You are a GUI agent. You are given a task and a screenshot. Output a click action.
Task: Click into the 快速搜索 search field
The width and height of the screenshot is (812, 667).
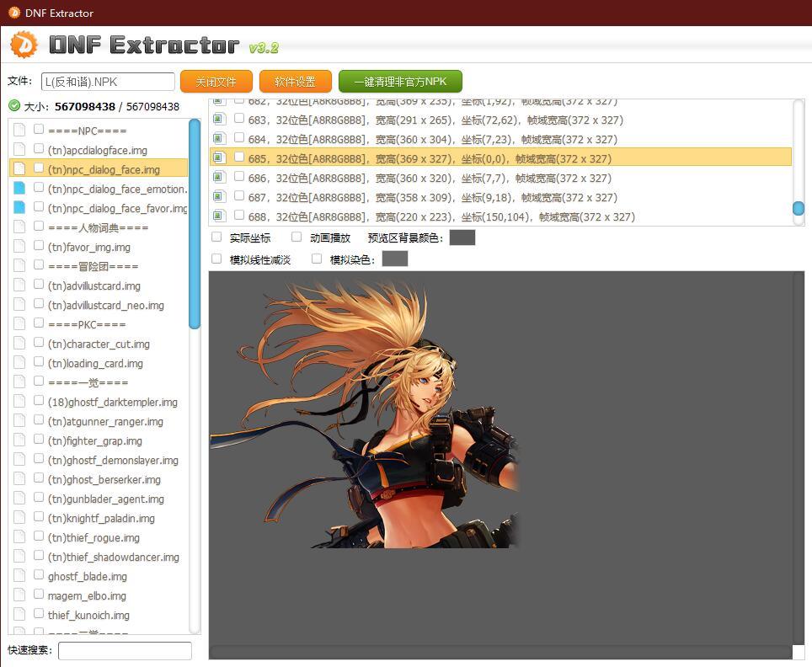[x=125, y=650]
